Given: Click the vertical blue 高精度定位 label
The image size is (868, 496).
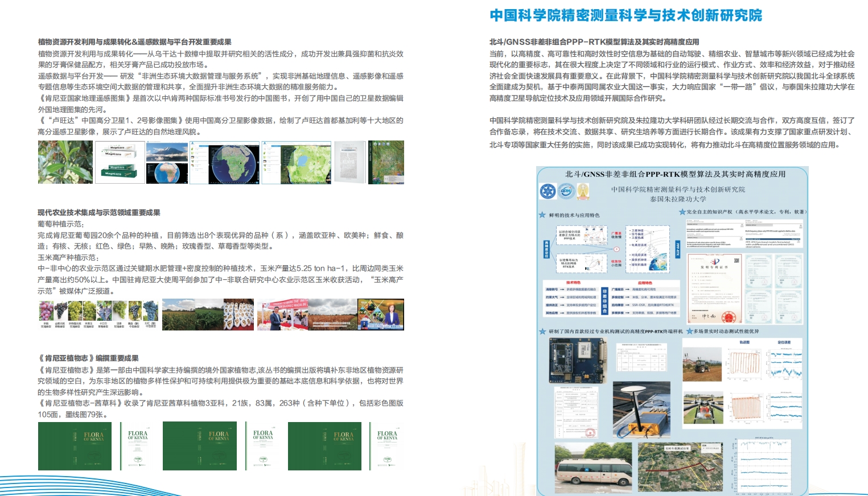Looking at the screenshot, I should point(546,249).
